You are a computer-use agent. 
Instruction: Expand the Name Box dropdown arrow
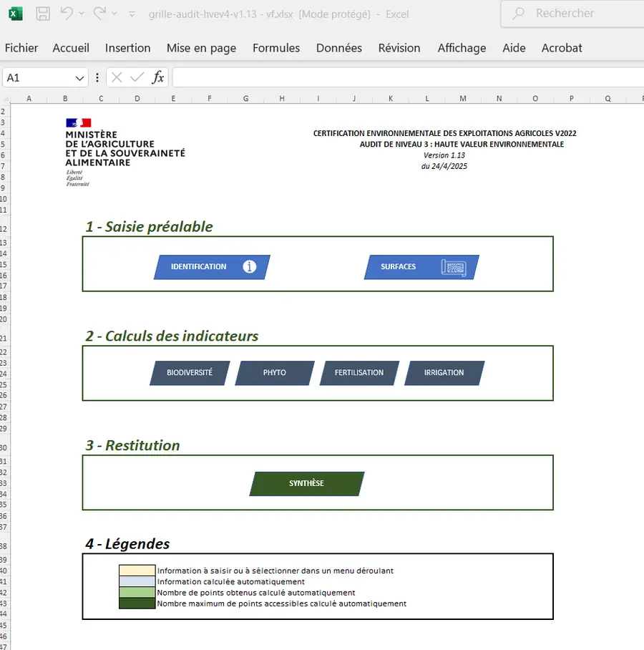80,78
